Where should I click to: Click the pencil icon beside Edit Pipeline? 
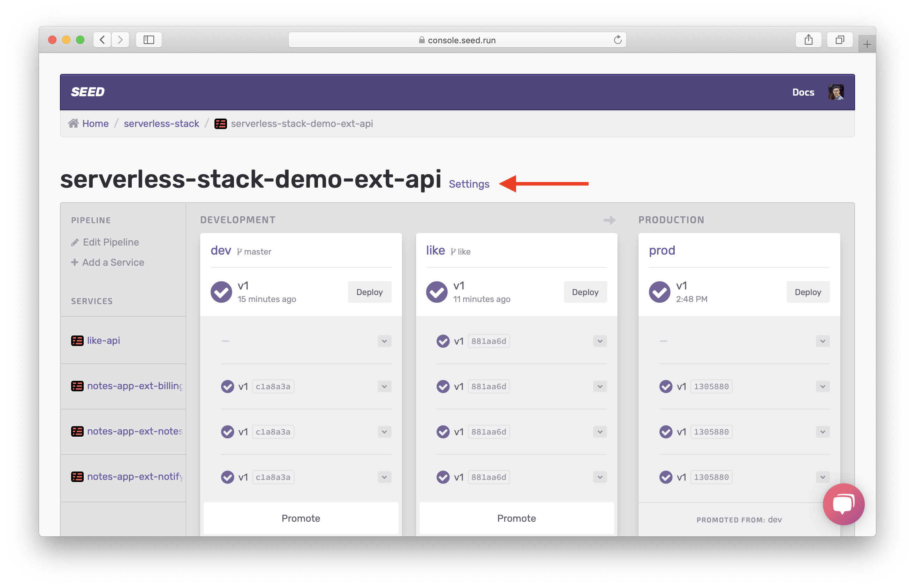[x=75, y=242]
